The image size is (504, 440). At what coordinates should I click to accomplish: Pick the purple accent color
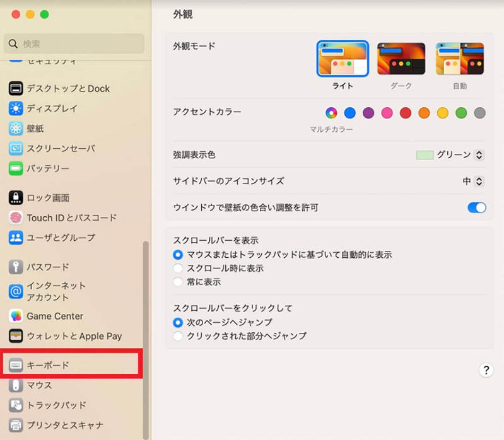click(368, 113)
